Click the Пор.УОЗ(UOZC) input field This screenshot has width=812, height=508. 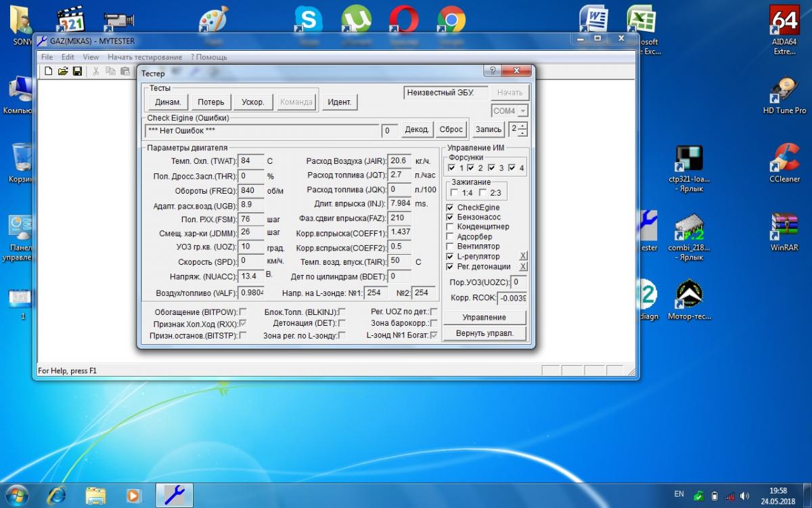coord(518,282)
